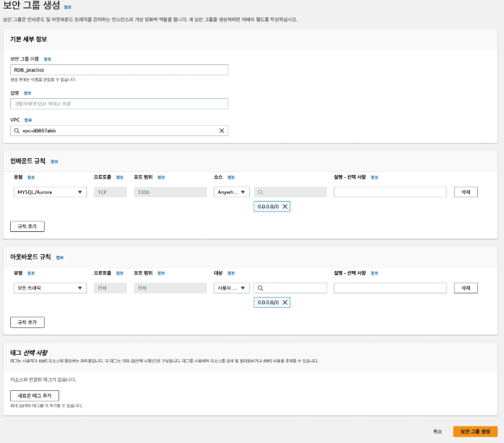The height and width of the screenshot is (443, 504).
Task: Remove 0.0.0.0/0 chip from outbound rule
Action: pyautogui.click(x=284, y=302)
